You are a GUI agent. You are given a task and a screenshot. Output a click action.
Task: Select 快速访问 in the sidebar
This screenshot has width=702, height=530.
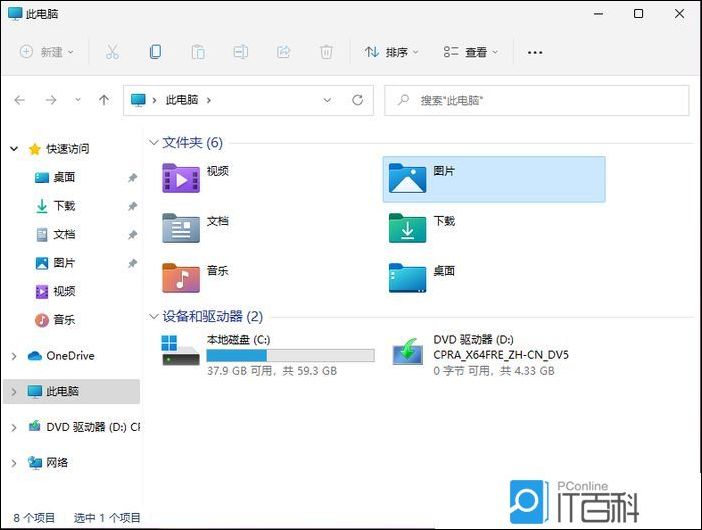tap(67, 149)
